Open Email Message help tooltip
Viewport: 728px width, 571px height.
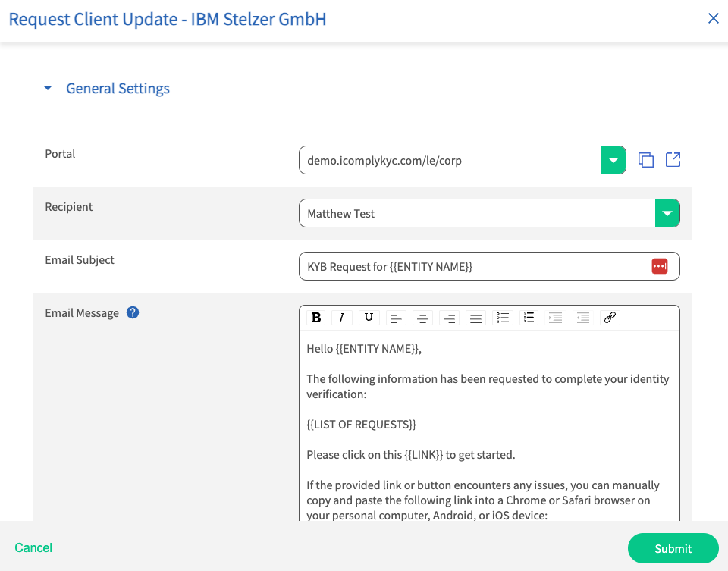click(x=133, y=313)
